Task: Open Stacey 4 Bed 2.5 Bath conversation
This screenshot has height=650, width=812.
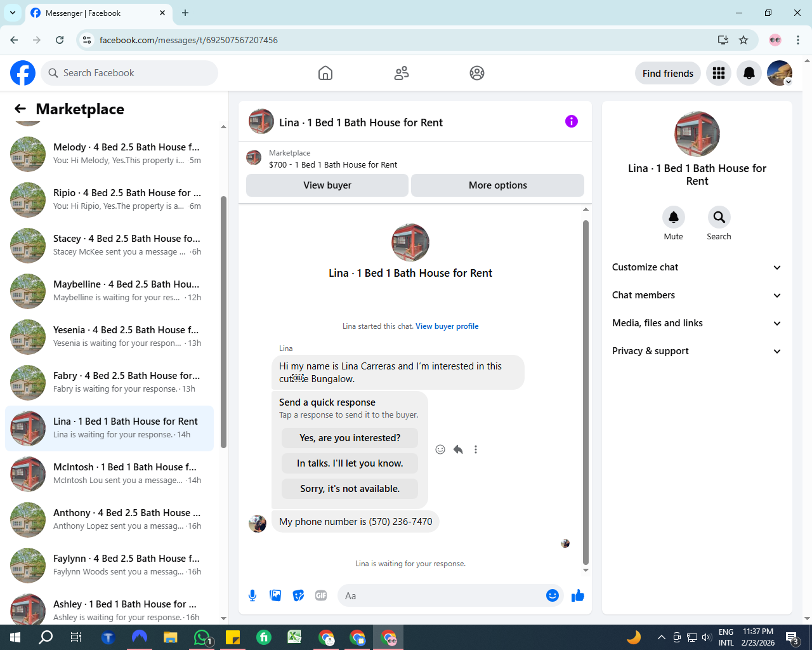Action: [109, 246]
